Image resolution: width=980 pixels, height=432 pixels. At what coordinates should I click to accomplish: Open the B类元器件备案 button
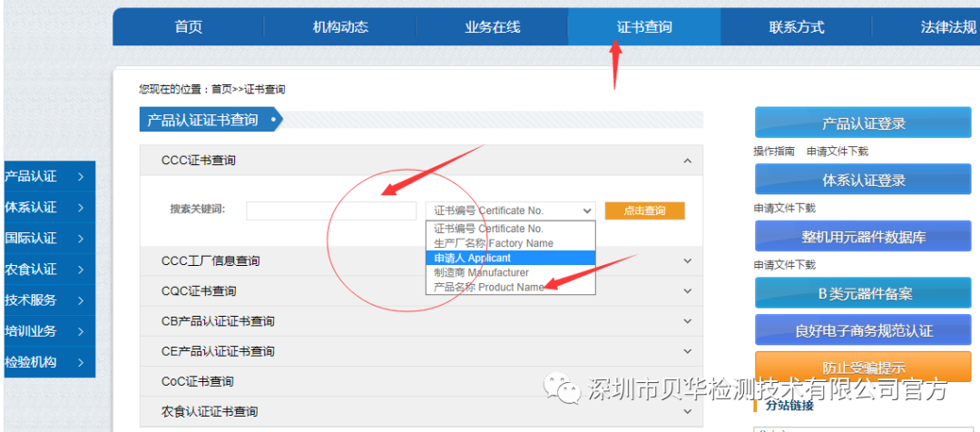863,293
